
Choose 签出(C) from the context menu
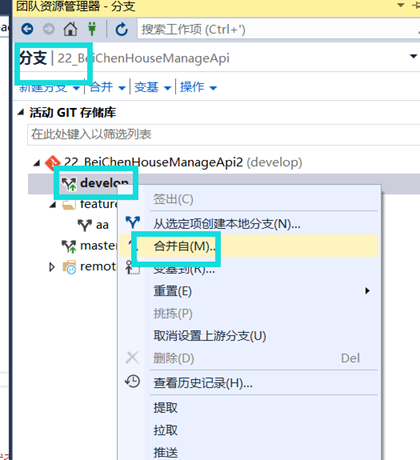point(249,199)
